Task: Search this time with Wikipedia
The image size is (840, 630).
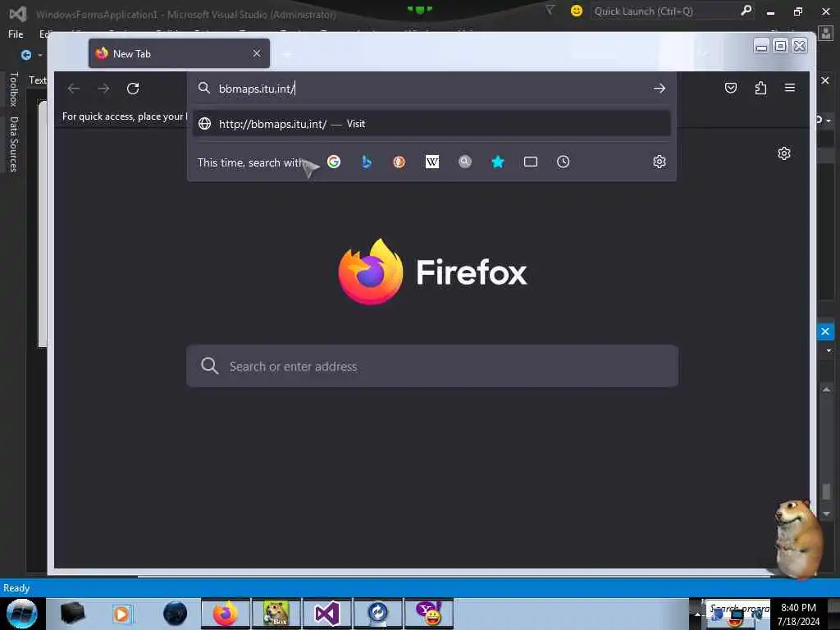Action: point(431,162)
